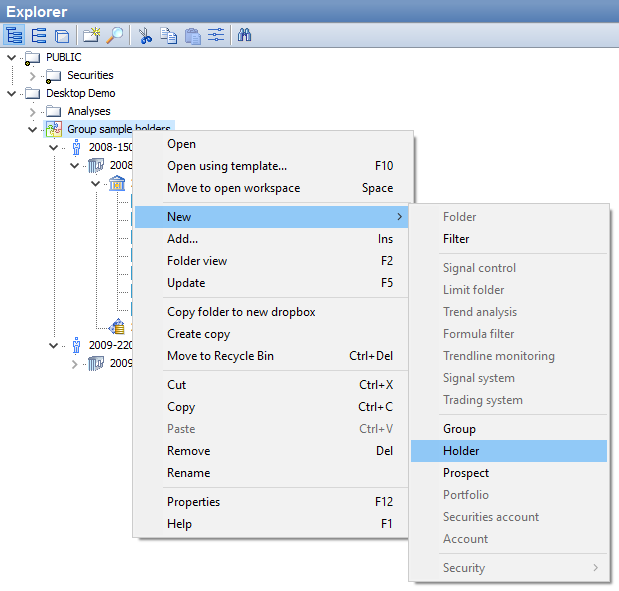
Task: Select Move to Recycle Bin menu entry
Action: [x=220, y=356]
